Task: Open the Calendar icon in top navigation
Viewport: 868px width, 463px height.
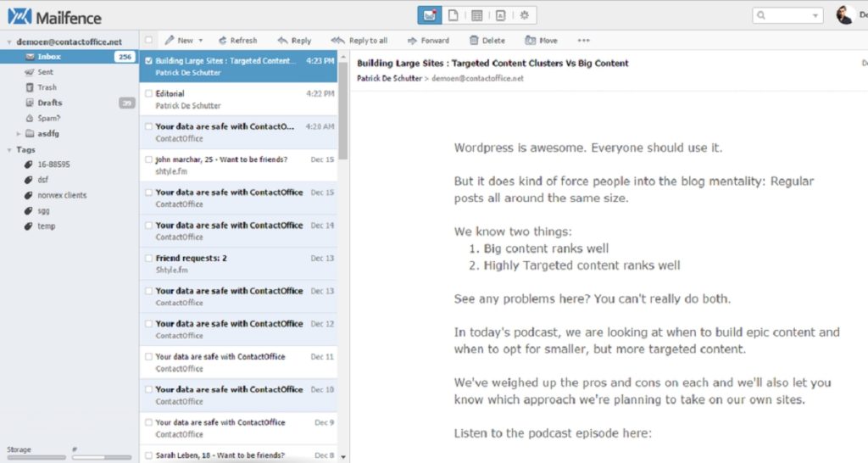Action: 477,15
